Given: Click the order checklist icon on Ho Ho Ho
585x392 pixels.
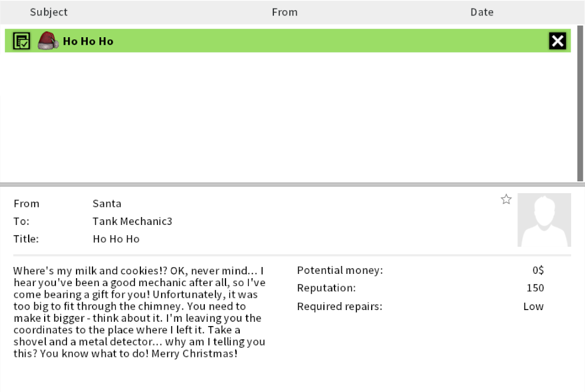Looking at the screenshot, I should click(21, 41).
